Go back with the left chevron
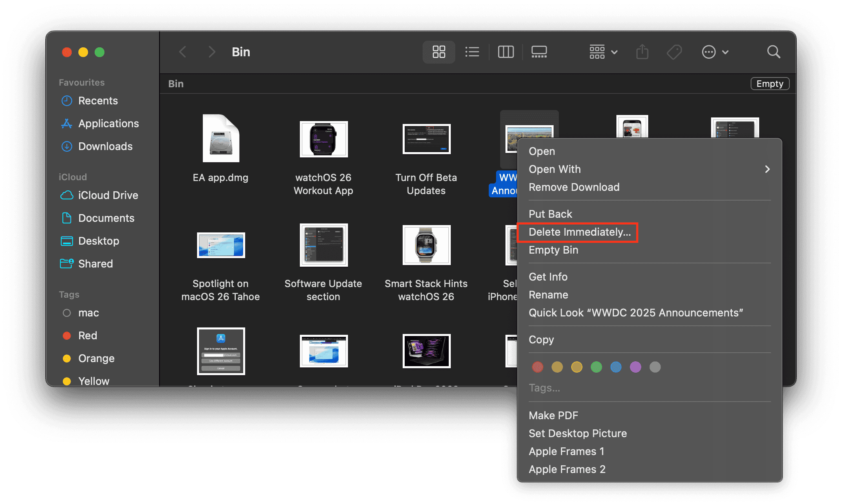The width and height of the screenshot is (842, 504). pyautogui.click(x=183, y=52)
